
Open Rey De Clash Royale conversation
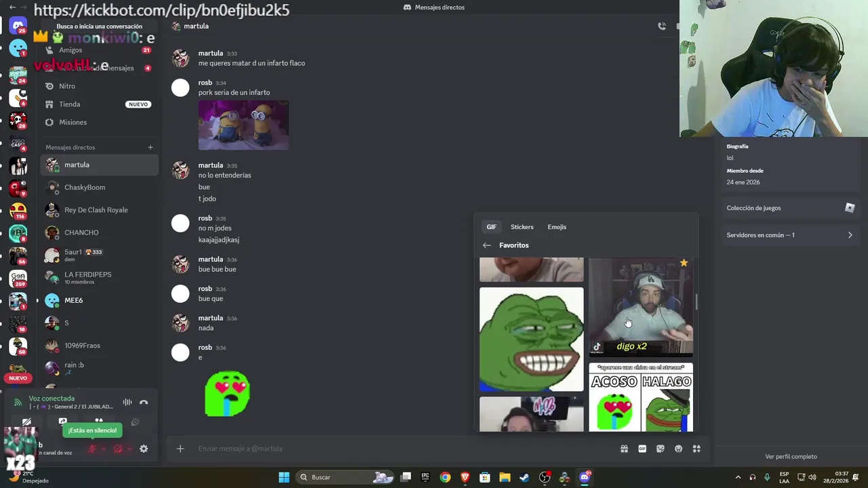(x=99, y=210)
